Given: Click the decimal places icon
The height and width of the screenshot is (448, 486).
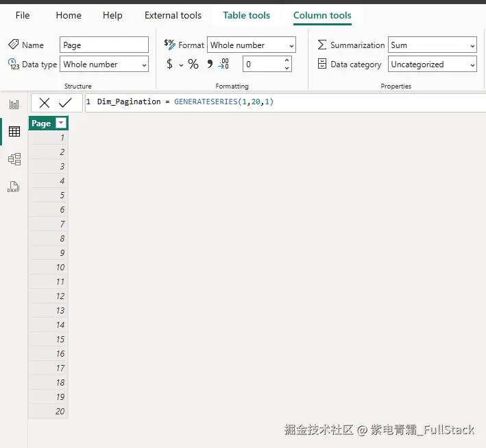Looking at the screenshot, I should tap(223, 64).
